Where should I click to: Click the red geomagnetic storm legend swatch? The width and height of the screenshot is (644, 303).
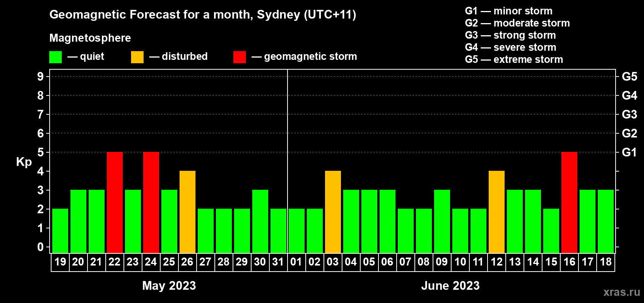240,57
